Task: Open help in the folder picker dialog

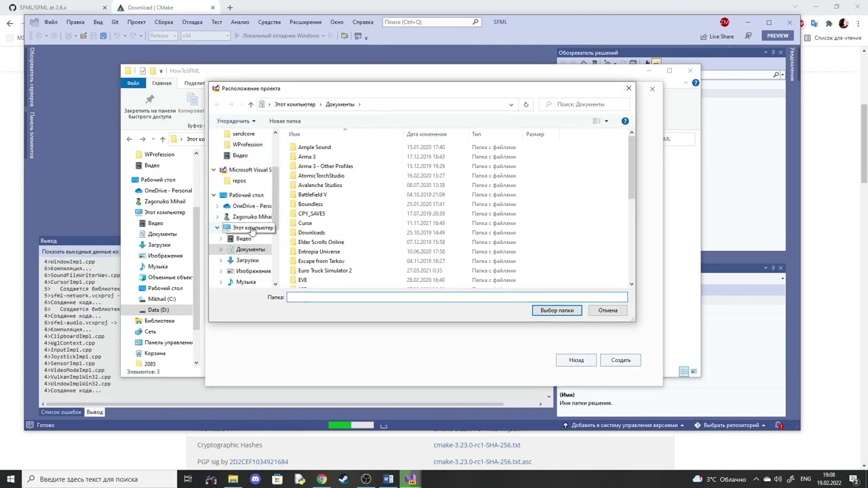Action: [625, 121]
